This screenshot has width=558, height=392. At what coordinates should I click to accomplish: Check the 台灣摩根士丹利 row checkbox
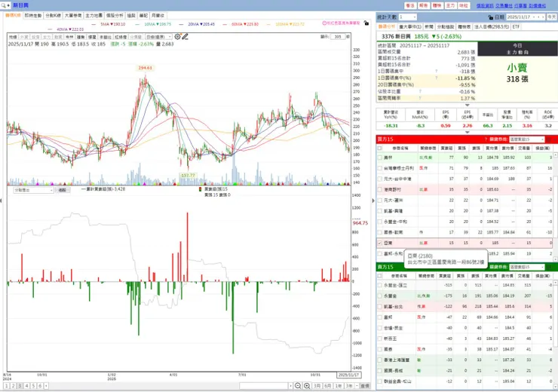click(379, 168)
